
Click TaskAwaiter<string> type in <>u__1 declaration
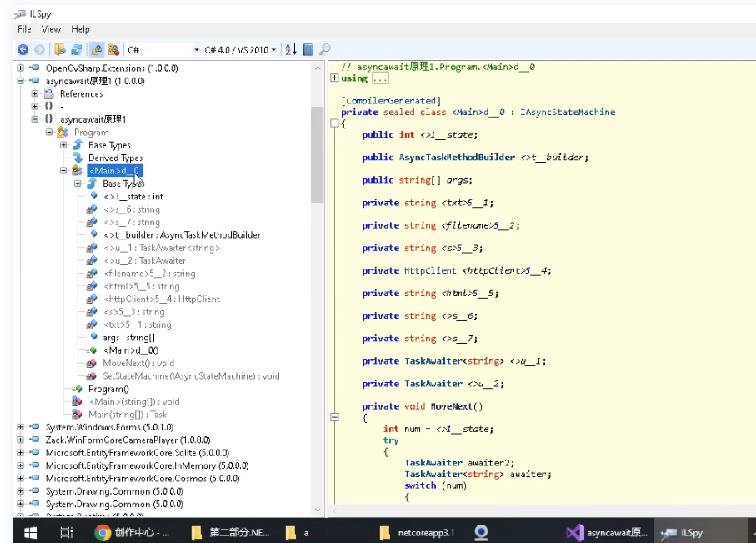click(453, 361)
